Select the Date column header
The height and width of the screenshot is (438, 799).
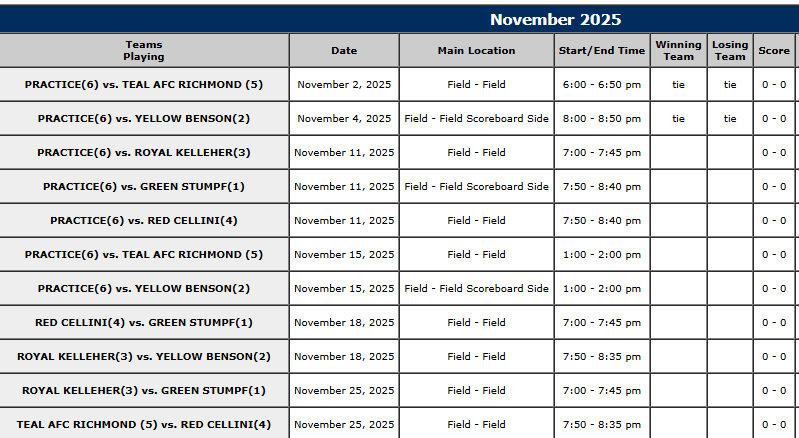344,51
